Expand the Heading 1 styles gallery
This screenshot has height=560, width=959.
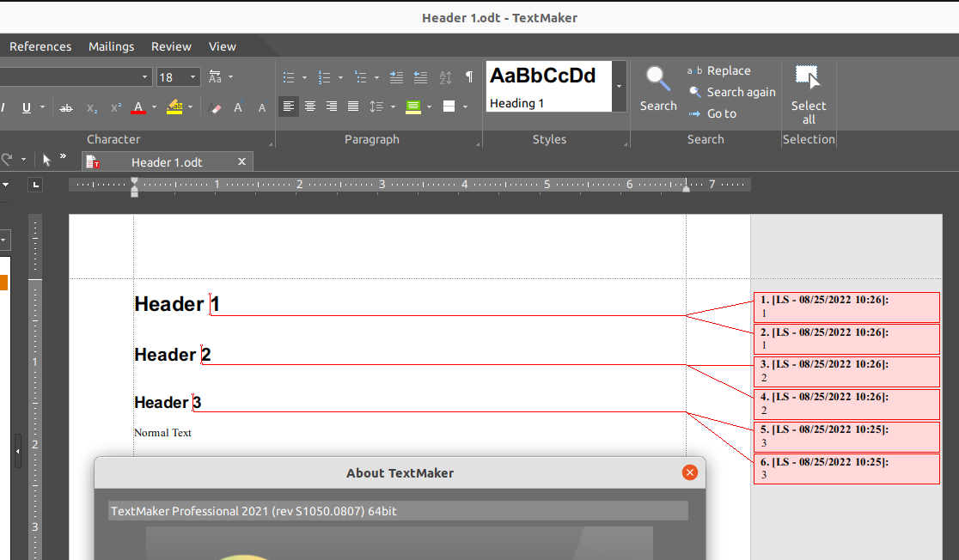[x=619, y=86]
